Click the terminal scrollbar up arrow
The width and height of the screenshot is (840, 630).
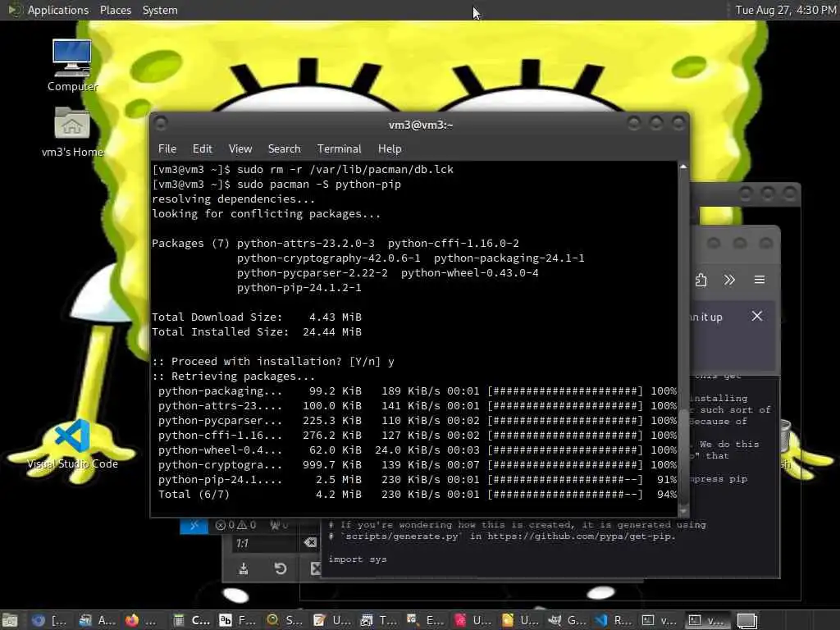683,167
